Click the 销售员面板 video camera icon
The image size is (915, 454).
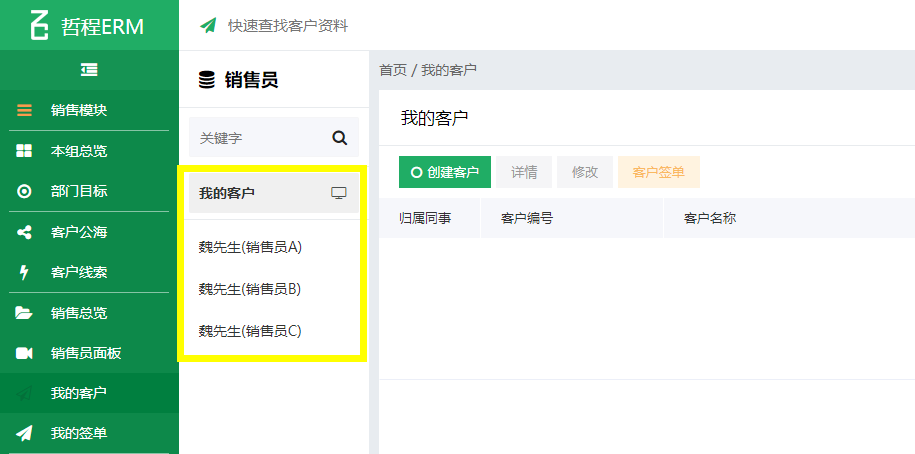click(24, 353)
